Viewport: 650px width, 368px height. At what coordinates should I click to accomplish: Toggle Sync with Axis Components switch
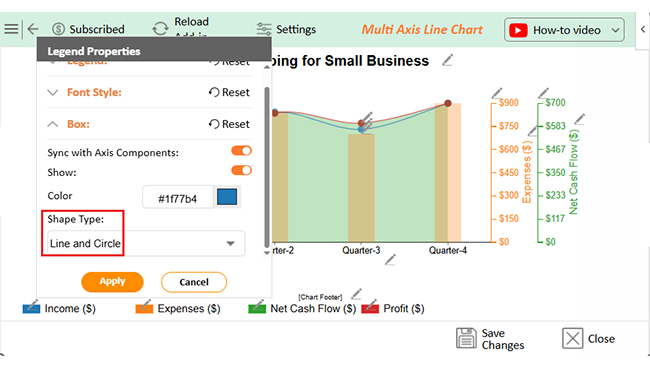pos(241,151)
